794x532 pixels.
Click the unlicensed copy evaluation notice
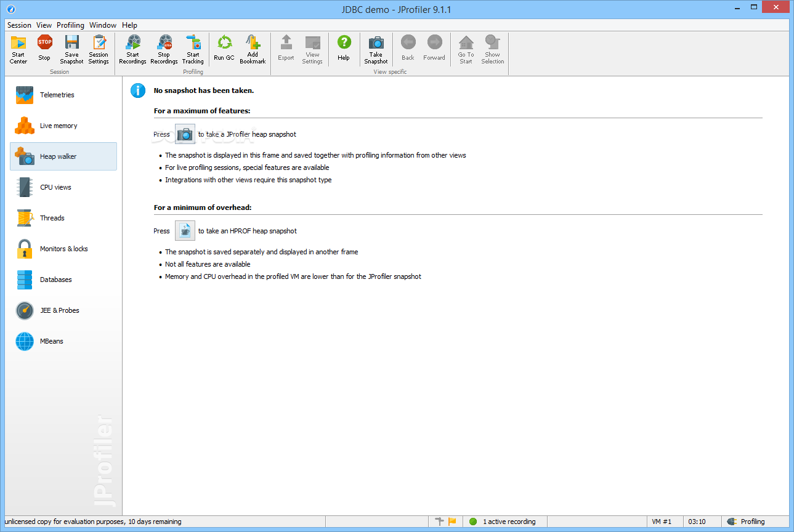pyautogui.click(x=93, y=522)
